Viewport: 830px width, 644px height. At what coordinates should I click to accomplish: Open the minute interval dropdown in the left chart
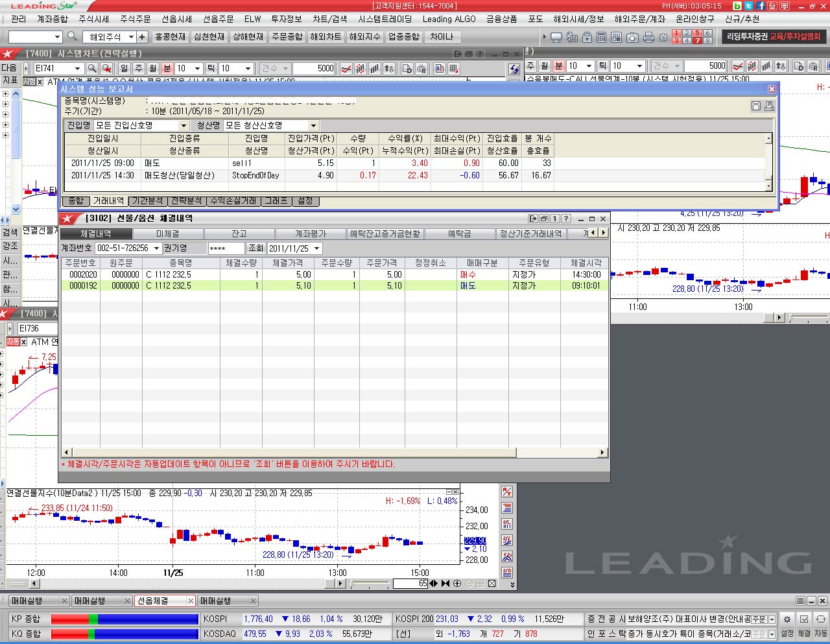click(x=198, y=68)
